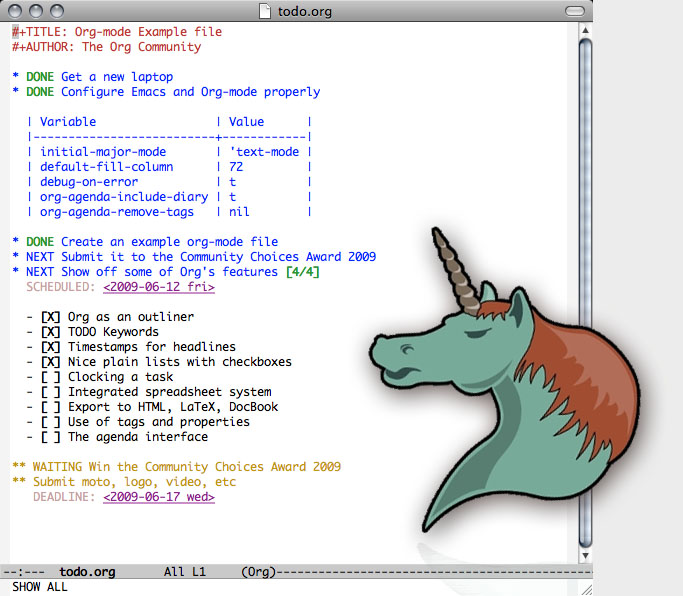Check the 'Clocking a task' checkbox
683x596 pixels.
tap(51, 377)
